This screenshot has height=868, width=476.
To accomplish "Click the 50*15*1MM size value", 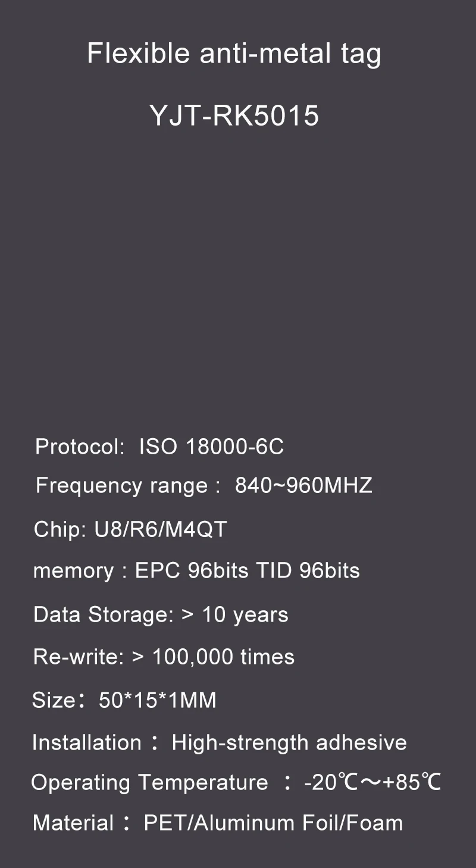I will tap(157, 700).
